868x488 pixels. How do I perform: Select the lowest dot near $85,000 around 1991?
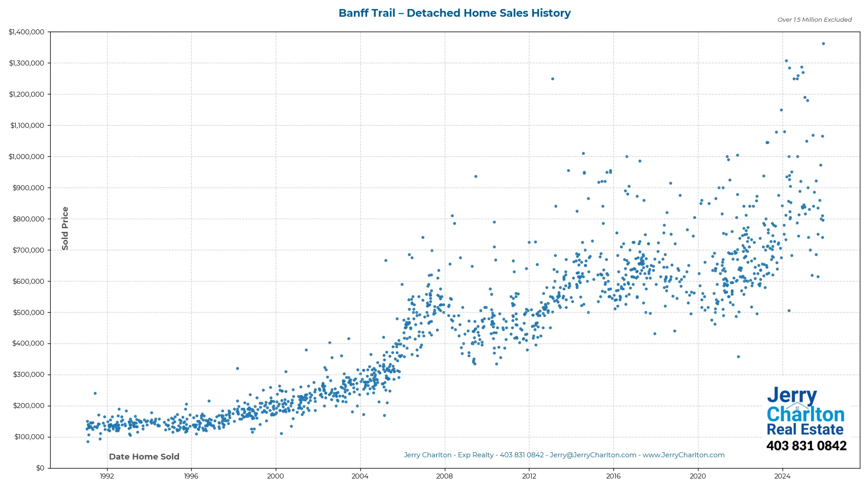[x=88, y=442]
